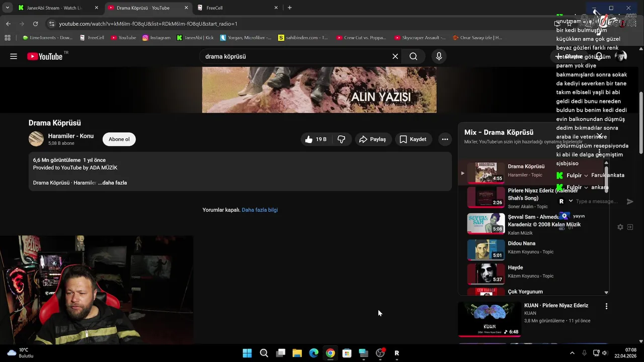Expand description with ...daha fazla

pos(112,183)
